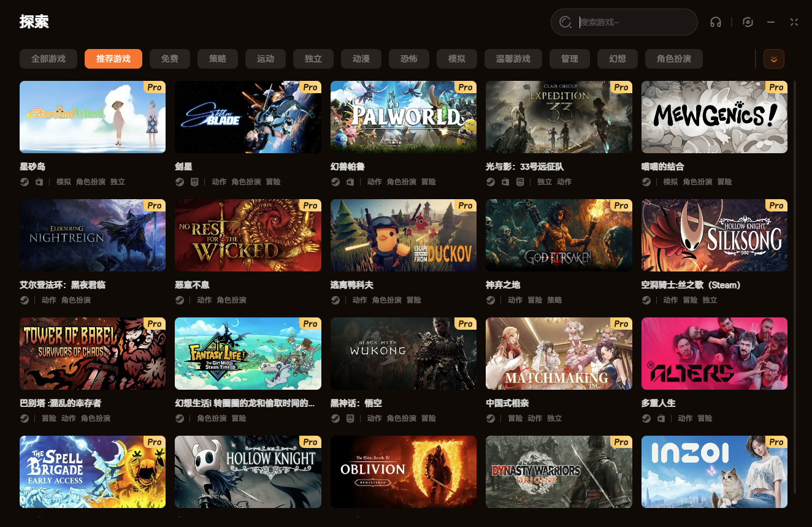Select the highlighted 推荐游戏 tab
The height and width of the screenshot is (527, 812).
pyautogui.click(x=113, y=59)
